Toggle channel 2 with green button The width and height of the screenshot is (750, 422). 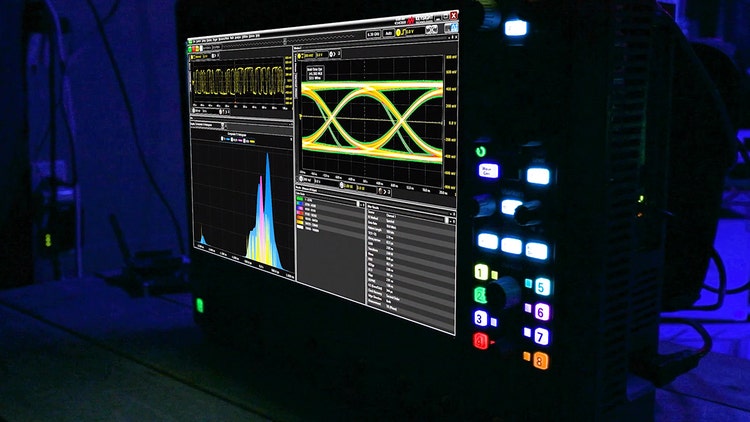point(481,295)
